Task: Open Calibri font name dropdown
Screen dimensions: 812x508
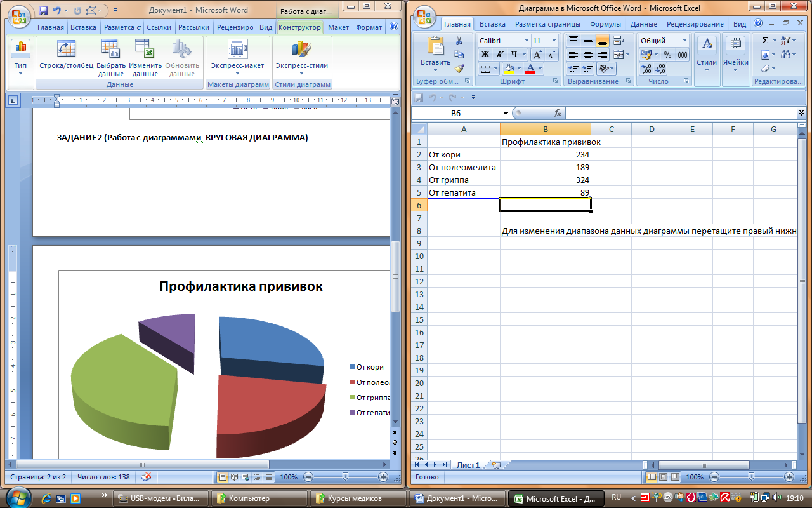Action: (527, 41)
